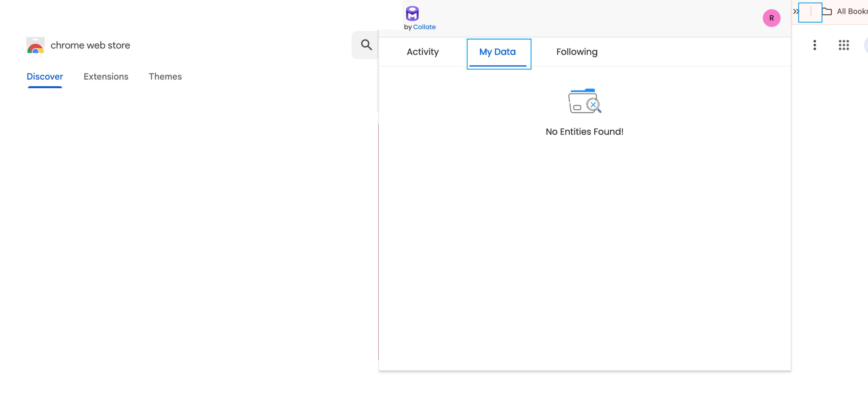Expand the bookmarks bar overflow double-chevron
The image size is (868, 417).
pos(795,11)
